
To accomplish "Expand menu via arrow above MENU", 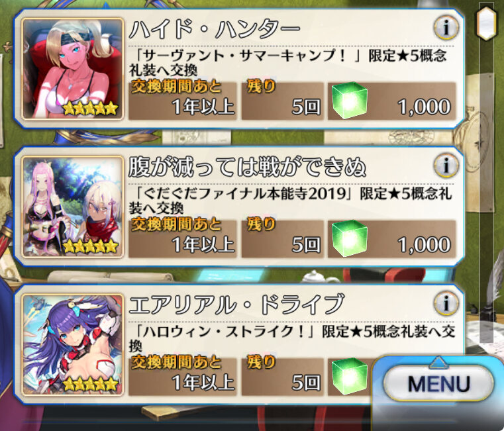I will (x=438, y=362).
